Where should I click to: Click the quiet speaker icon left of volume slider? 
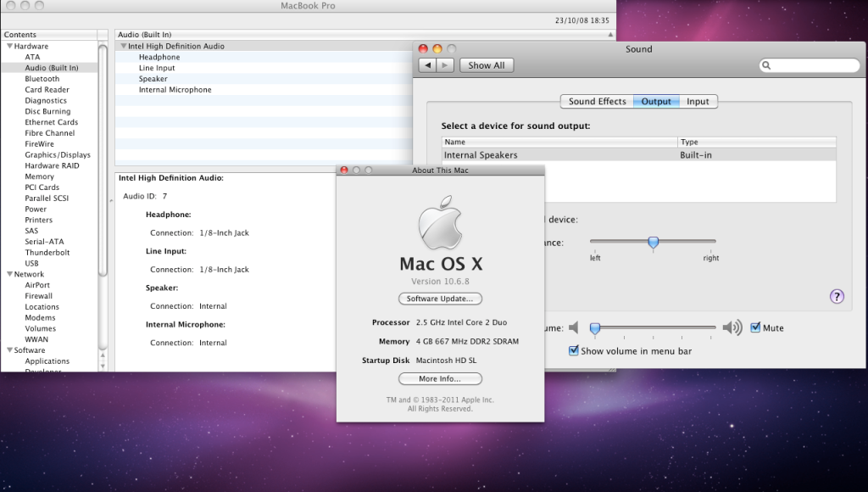(574, 327)
